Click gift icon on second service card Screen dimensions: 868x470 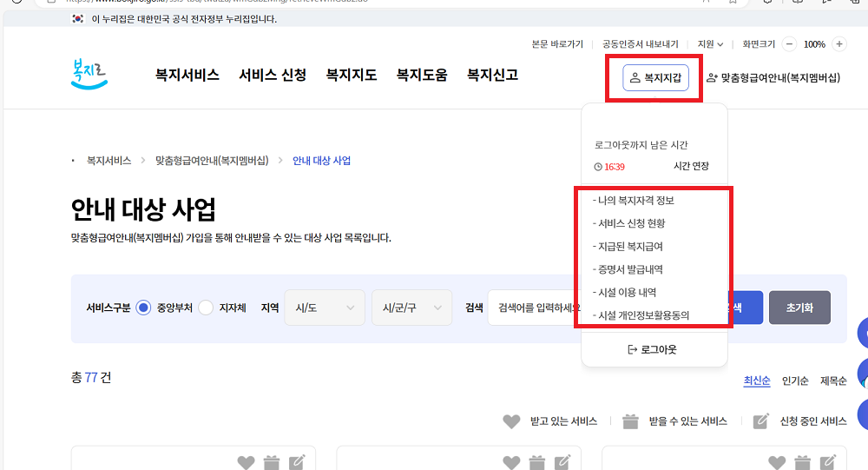537,462
